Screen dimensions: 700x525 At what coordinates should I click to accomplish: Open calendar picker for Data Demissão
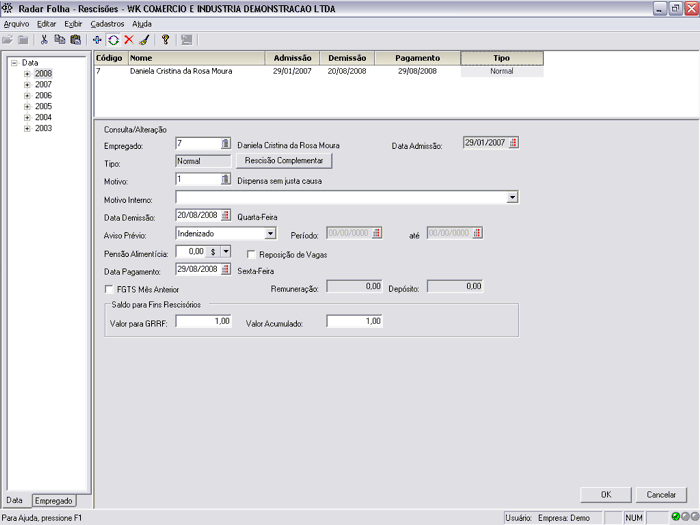(x=225, y=215)
